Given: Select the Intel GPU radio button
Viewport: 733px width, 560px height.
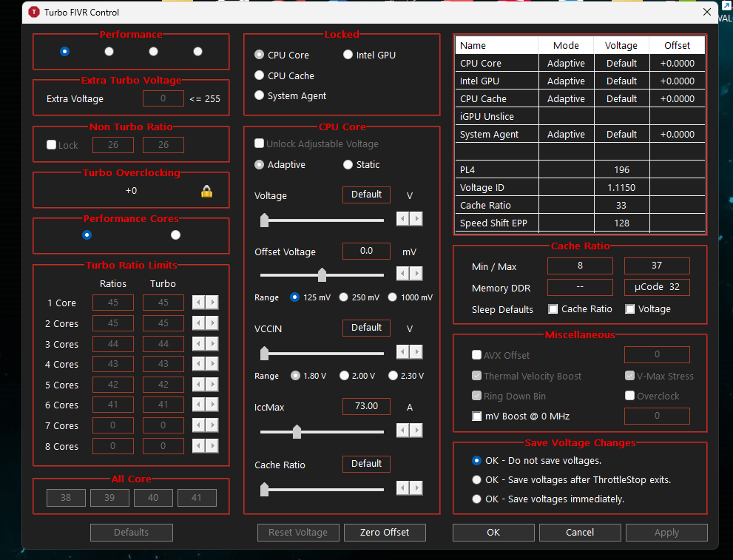Looking at the screenshot, I should [348, 55].
